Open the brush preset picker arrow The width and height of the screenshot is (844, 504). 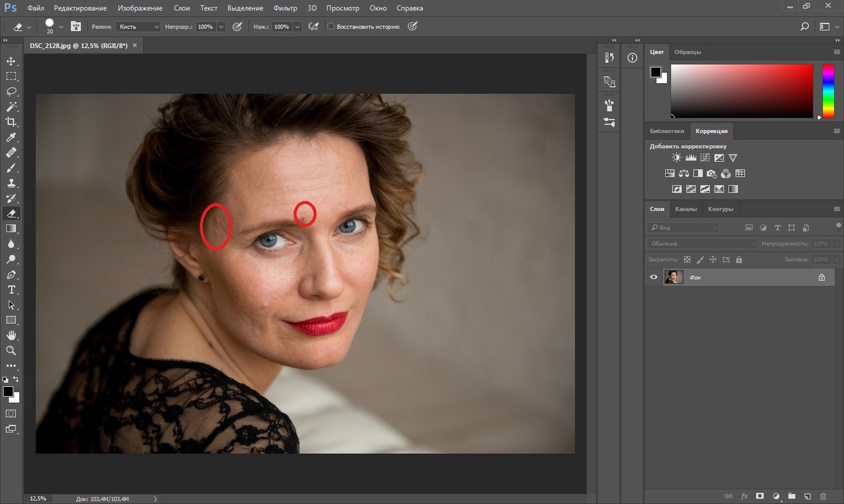tap(61, 27)
